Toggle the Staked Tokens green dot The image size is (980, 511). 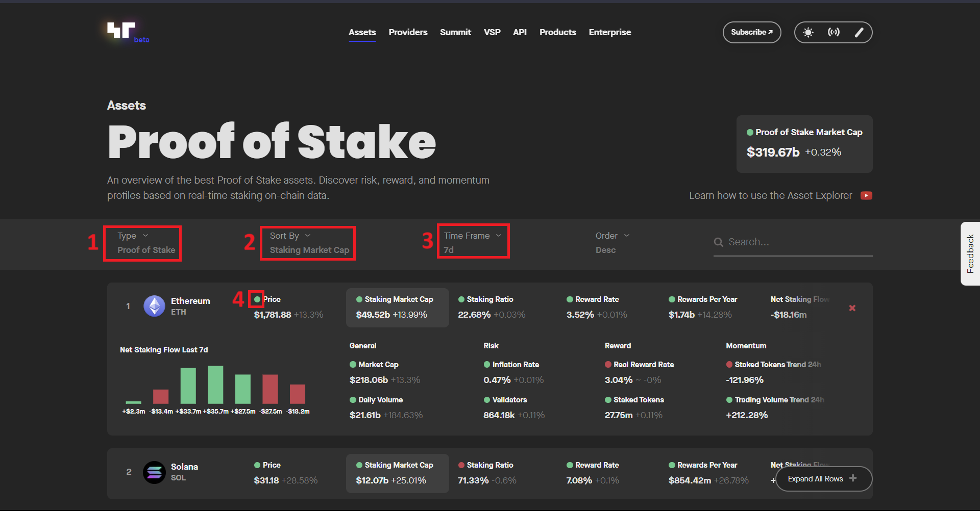pos(608,400)
